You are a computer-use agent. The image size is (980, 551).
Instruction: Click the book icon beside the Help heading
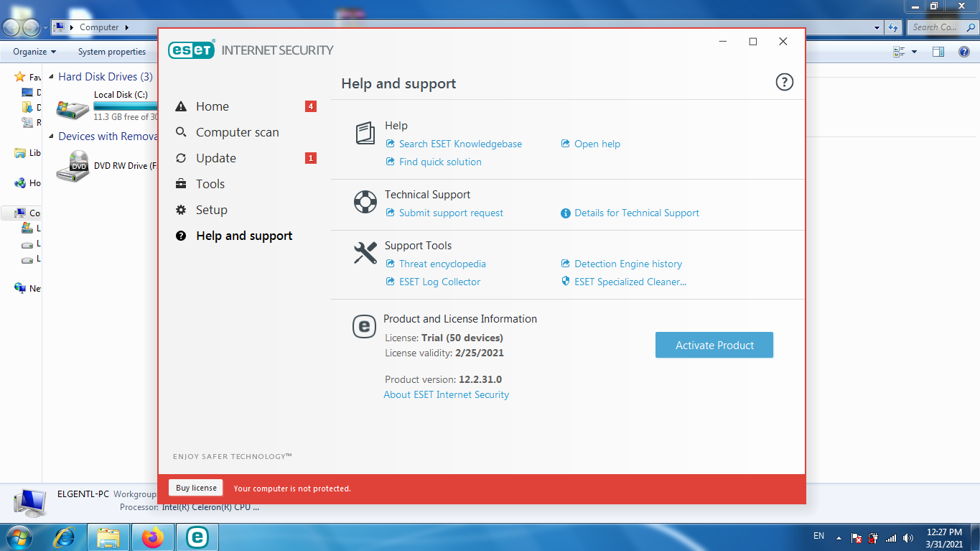[365, 134]
